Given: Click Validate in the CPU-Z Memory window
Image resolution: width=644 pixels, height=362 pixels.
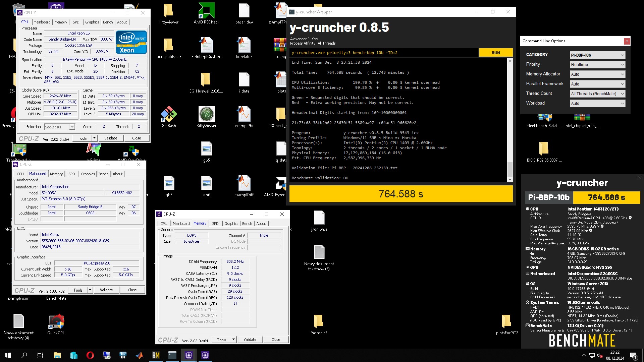Looking at the screenshot, I should (x=250, y=340).
